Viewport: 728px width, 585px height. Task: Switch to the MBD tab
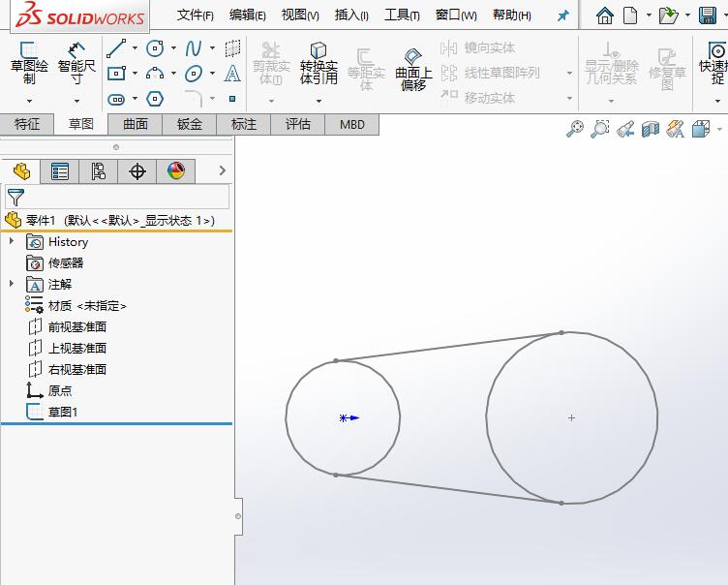(x=352, y=125)
